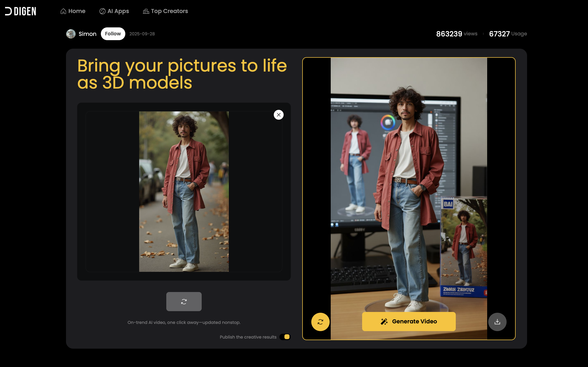Download the generated image
588x367 pixels.
point(497,322)
